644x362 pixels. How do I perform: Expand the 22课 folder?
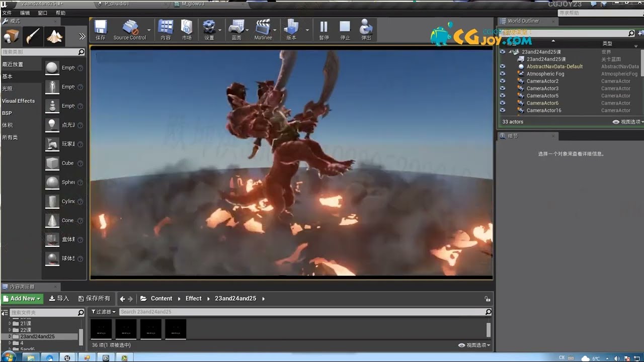[11, 330]
